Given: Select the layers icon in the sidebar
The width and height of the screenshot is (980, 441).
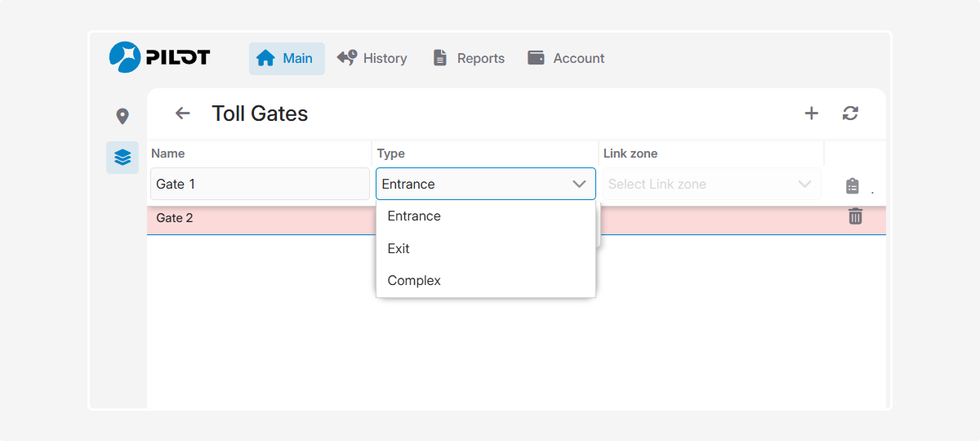Looking at the screenshot, I should pos(122,158).
